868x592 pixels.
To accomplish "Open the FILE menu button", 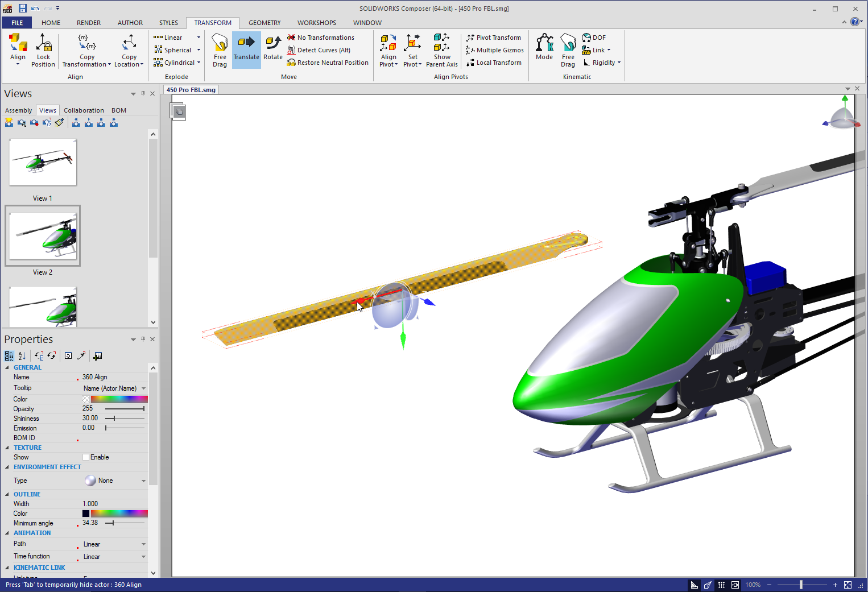I will [17, 23].
